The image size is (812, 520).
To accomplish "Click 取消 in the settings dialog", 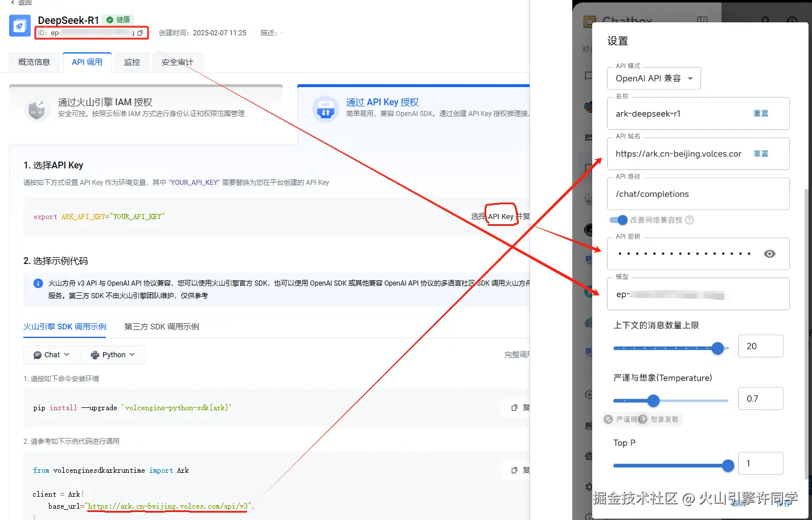I will (x=739, y=504).
